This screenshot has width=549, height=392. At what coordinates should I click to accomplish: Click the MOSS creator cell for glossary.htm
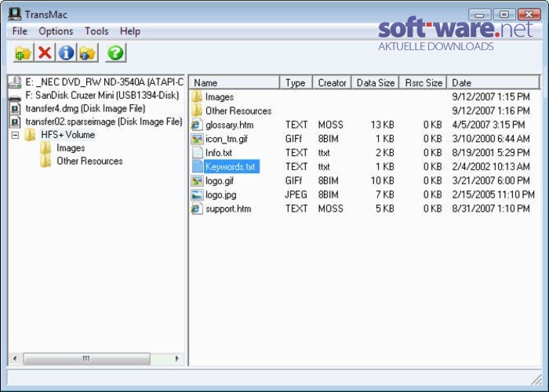pyautogui.click(x=331, y=125)
